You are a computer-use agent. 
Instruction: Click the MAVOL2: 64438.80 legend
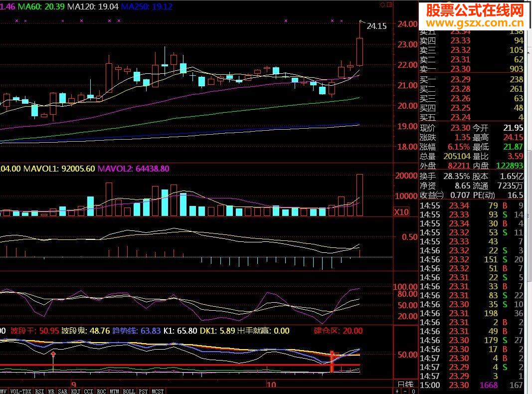click(x=133, y=169)
